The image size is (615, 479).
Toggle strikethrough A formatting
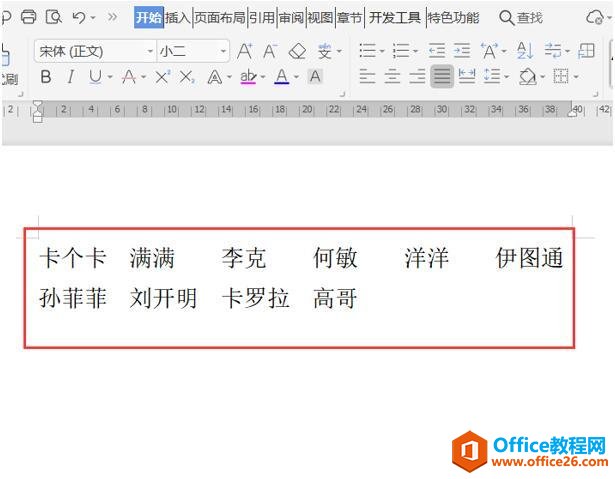[129, 77]
